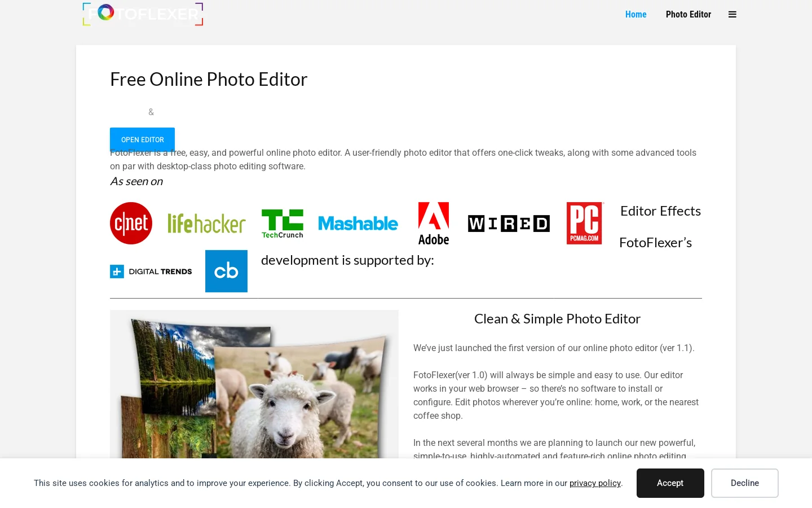
Task: Open the Photo Editor menu item
Action: [689, 15]
